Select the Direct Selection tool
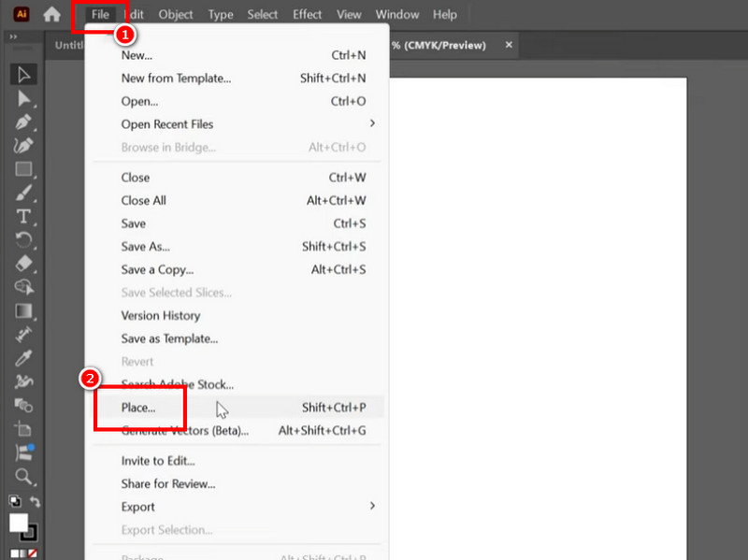The height and width of the screenshot is (560, 748). click(x=24, y=98)
